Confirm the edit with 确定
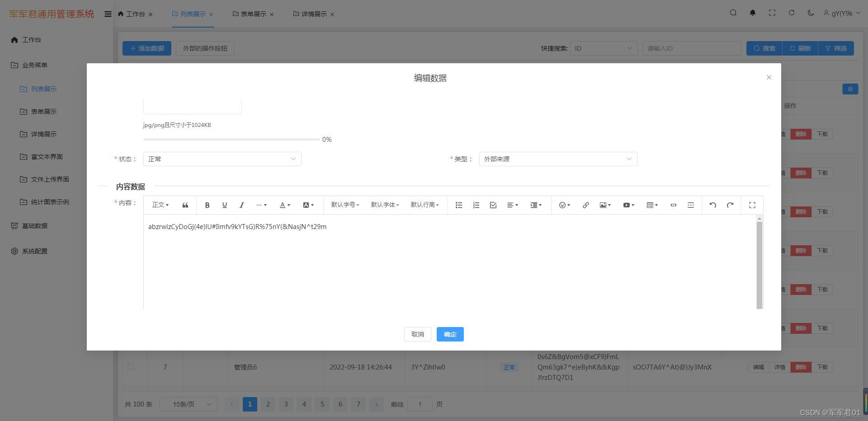 450,334
